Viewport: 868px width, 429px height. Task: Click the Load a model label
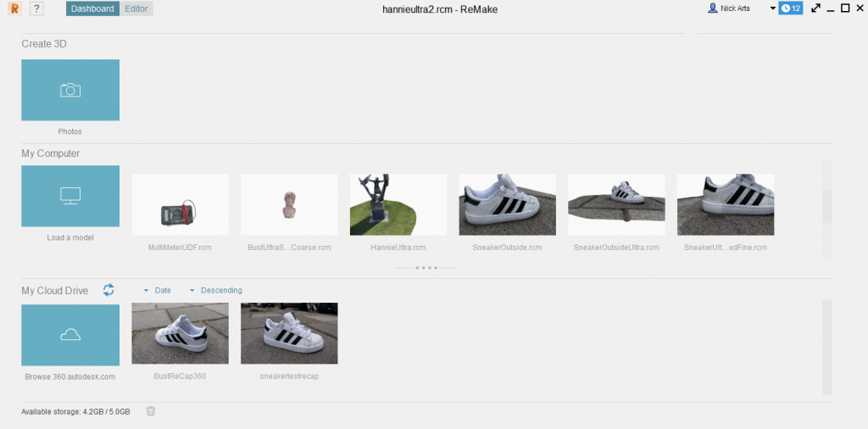tap(70, 237)
